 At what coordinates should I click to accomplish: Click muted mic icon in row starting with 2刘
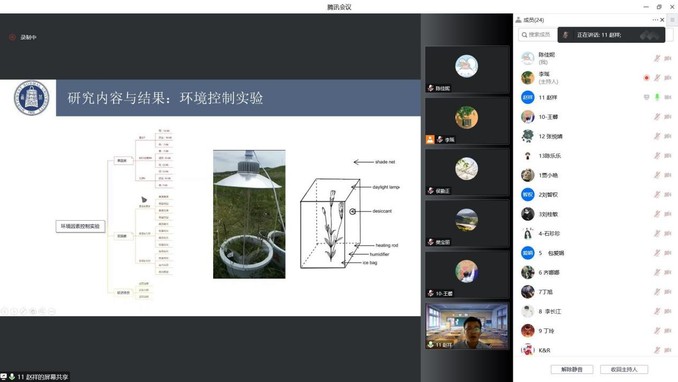657,195
